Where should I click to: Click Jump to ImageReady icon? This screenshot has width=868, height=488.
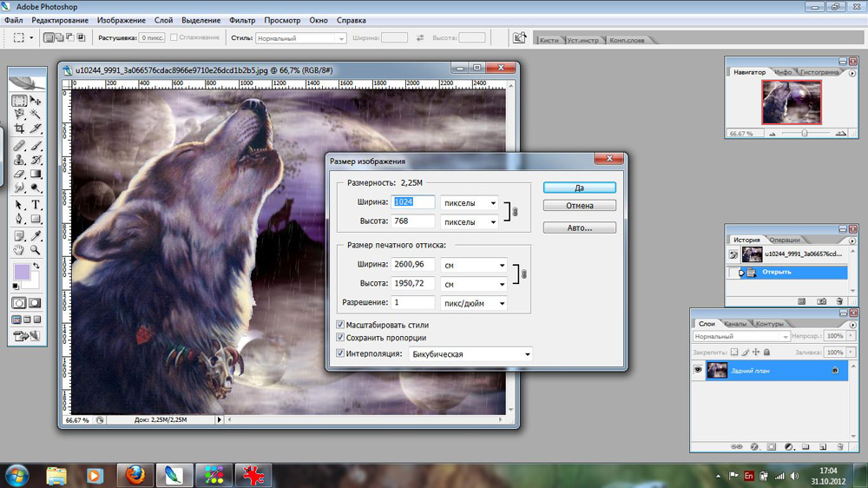coord(27,336)
